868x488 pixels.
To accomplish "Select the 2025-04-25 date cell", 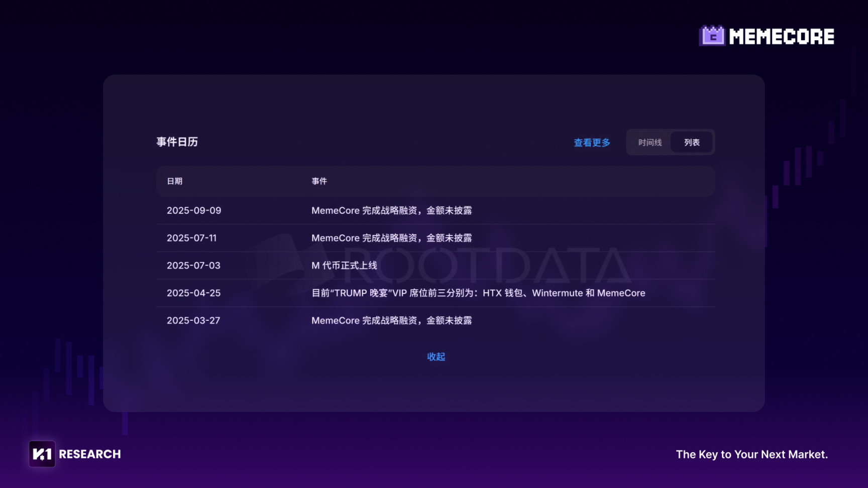I will pos(193,293).
